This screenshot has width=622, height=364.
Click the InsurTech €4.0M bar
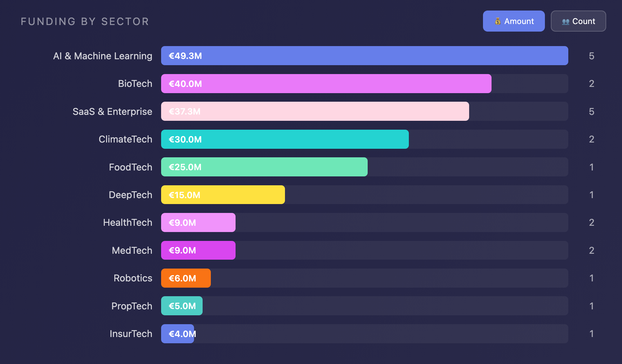coord(178,334)
